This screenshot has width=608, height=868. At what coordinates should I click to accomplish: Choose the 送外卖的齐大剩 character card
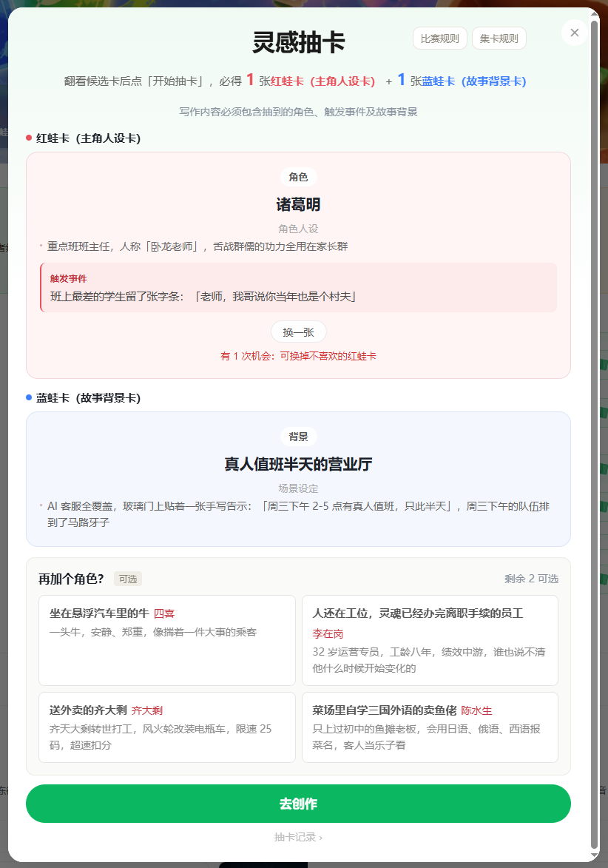tap(167, 727)
